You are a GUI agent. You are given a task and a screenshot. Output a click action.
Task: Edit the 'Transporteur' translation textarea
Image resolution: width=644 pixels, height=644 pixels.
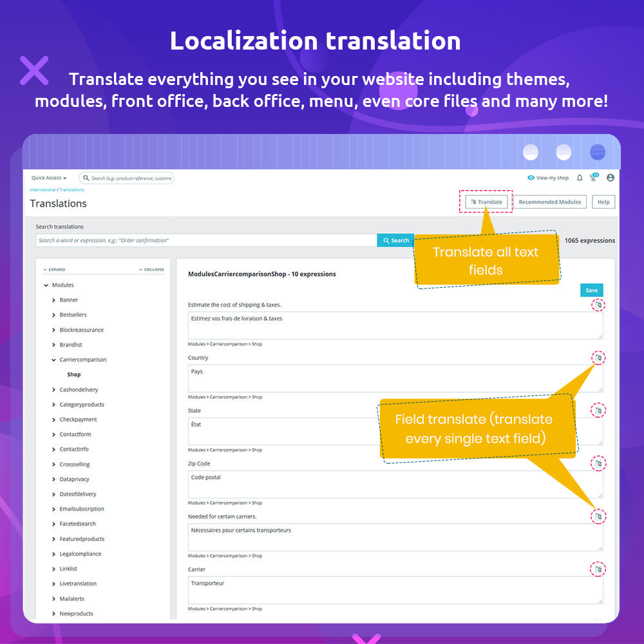(395, 590)
